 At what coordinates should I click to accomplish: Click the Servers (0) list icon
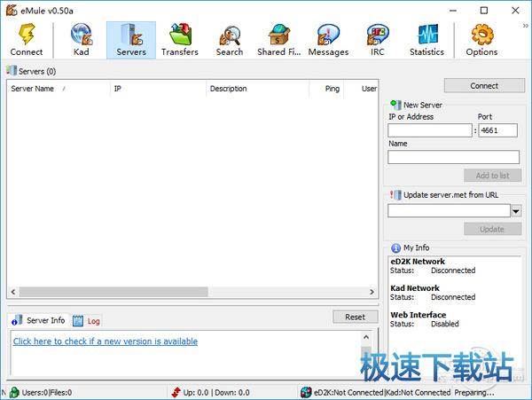(x=12, y=71)
